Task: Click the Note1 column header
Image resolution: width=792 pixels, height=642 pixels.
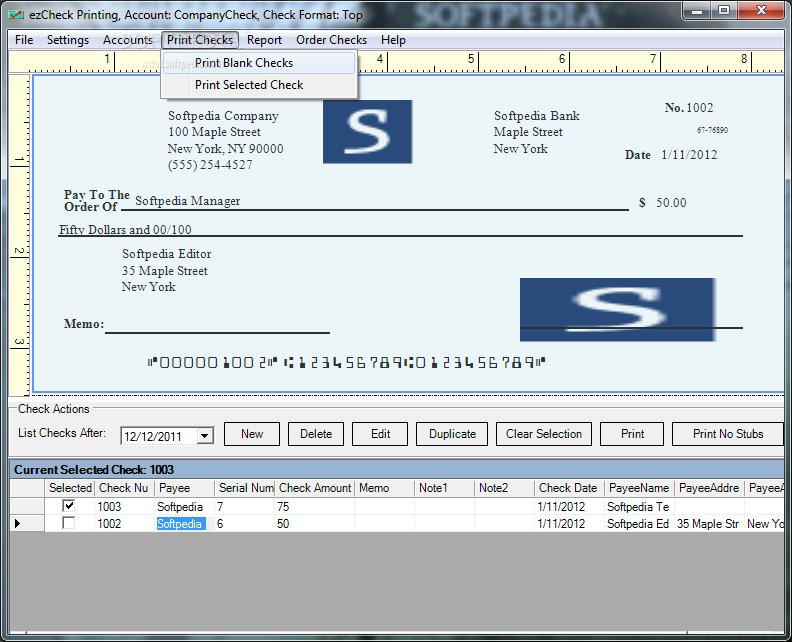Action: [444, 488]
